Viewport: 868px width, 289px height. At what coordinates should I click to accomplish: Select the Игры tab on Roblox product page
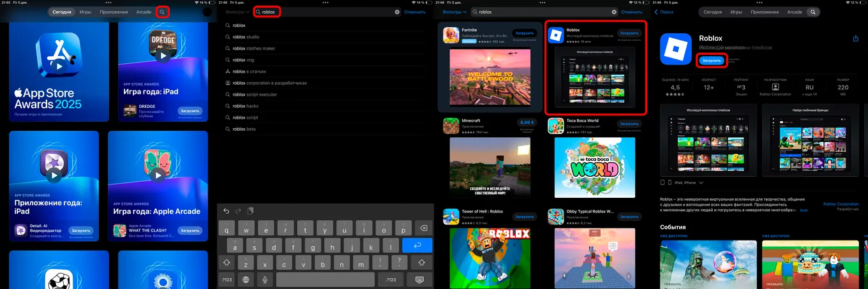(x=736, y=12)
